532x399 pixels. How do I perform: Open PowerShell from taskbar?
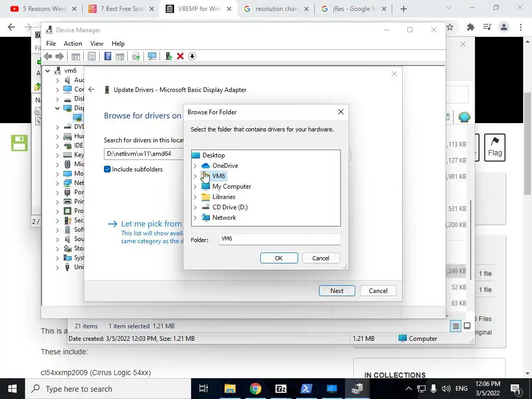[x=307, y=389]
